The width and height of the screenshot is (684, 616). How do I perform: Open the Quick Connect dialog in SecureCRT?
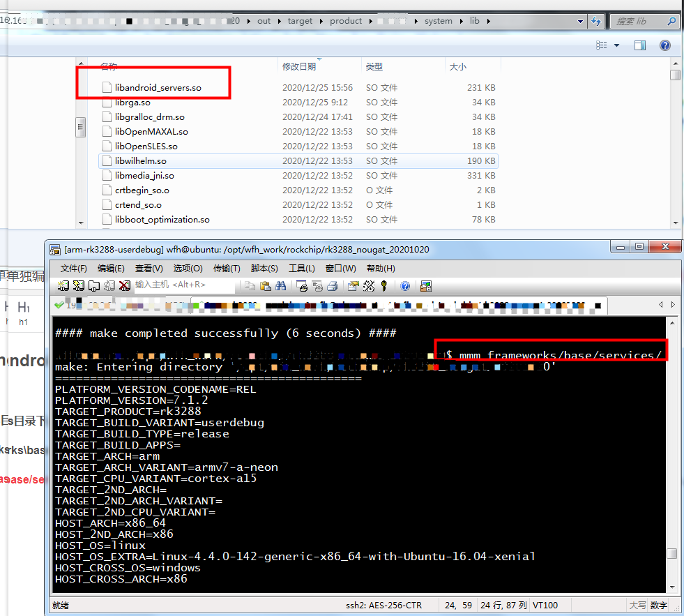[x=79, y=286]
